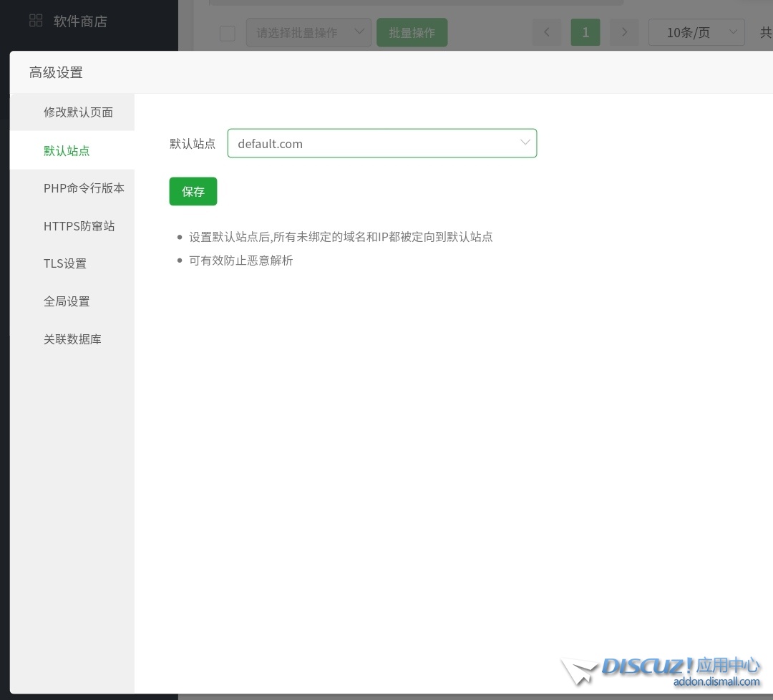Screen dimensions: 773x700
Task: Select the 默认站点 tab
Action: point(72,150)
